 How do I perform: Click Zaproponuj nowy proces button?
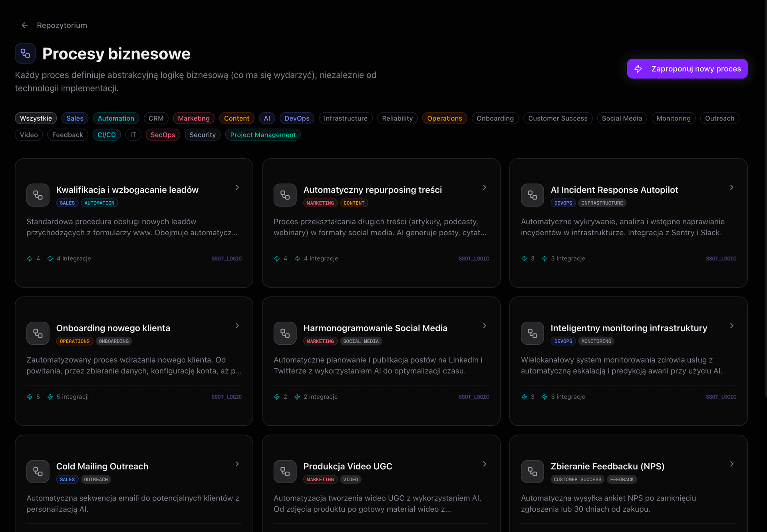[x=687, y=69]
